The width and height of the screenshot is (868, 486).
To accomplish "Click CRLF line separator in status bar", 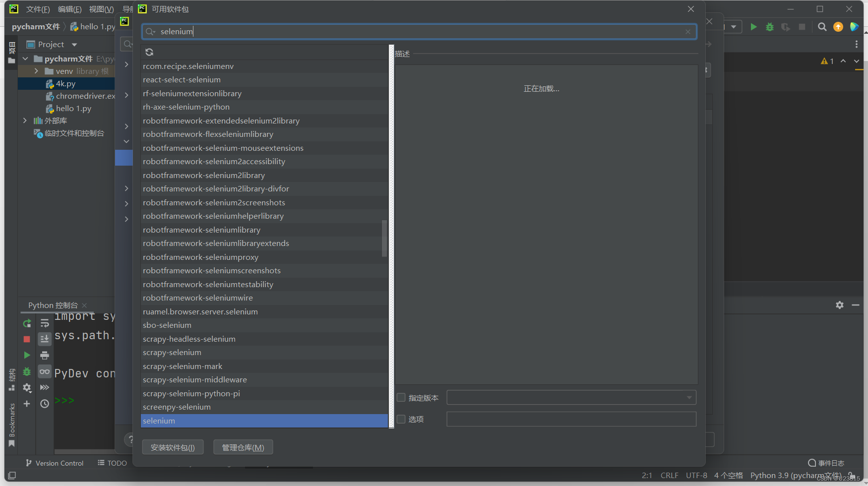I will click(669, 476).
